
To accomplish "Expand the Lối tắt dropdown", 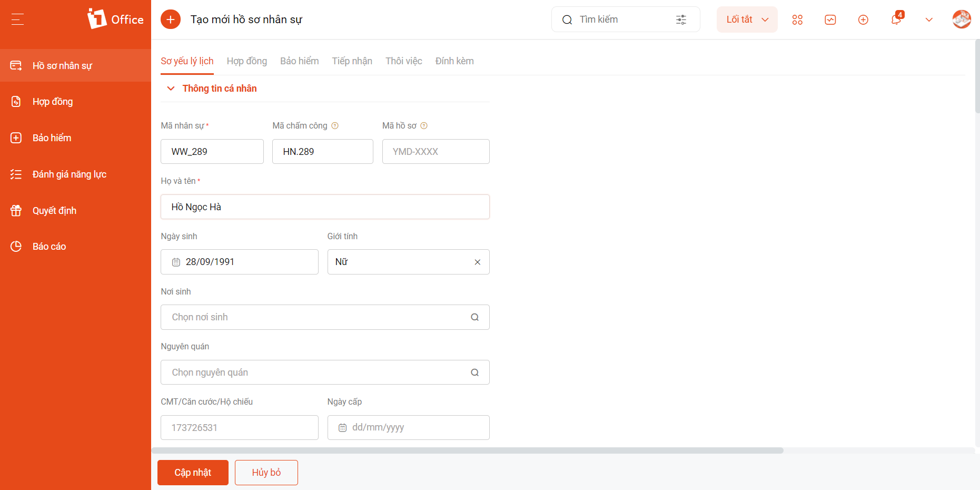I will (x=747, y=19).
